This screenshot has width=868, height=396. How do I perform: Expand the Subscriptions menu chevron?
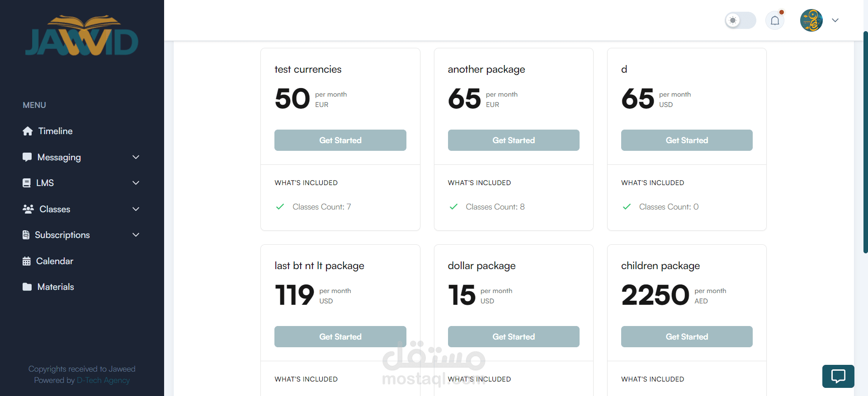[136, 235]
